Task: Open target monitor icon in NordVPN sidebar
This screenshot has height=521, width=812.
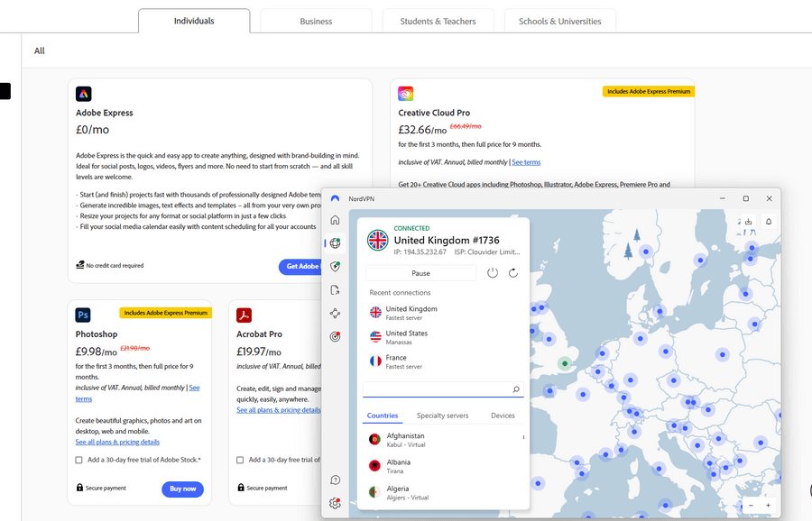Action: pos(335,337)
